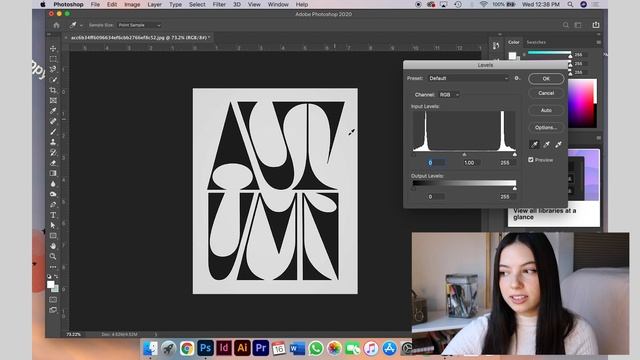640x360 pixels.
Task: Select the Zoom tool
Action: click(53, 256)
